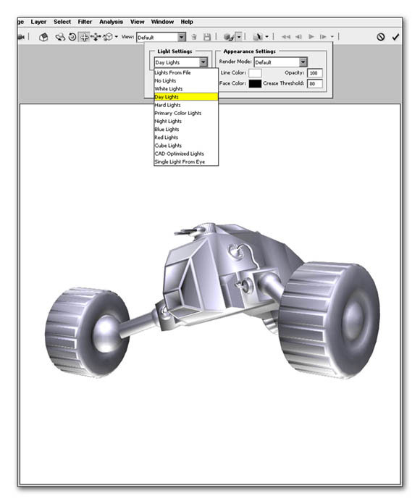Click the camera icon at the toolbar's left edge
Image resolution: width=420 pixels, height=504 pixels.
point(21,37)
